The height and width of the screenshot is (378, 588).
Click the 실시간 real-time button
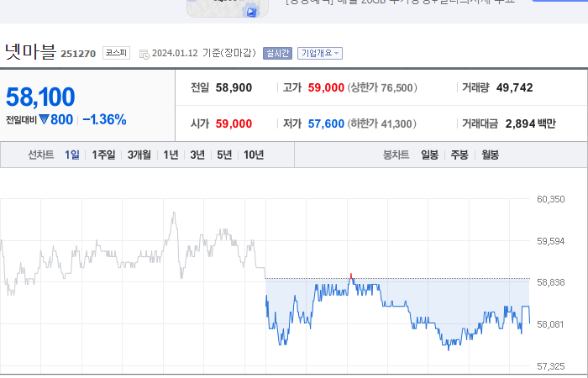(x=277, y=53)
